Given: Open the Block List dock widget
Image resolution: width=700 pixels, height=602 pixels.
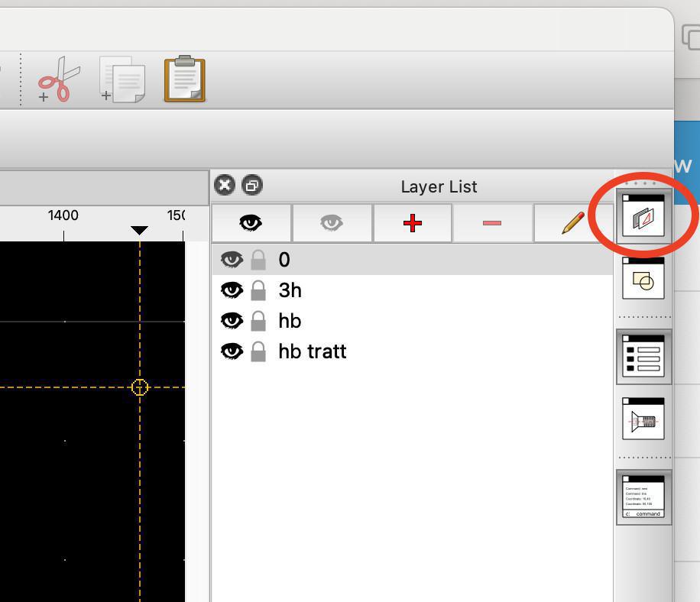Looking at the screenshot, I should click(x=643, y=277).
